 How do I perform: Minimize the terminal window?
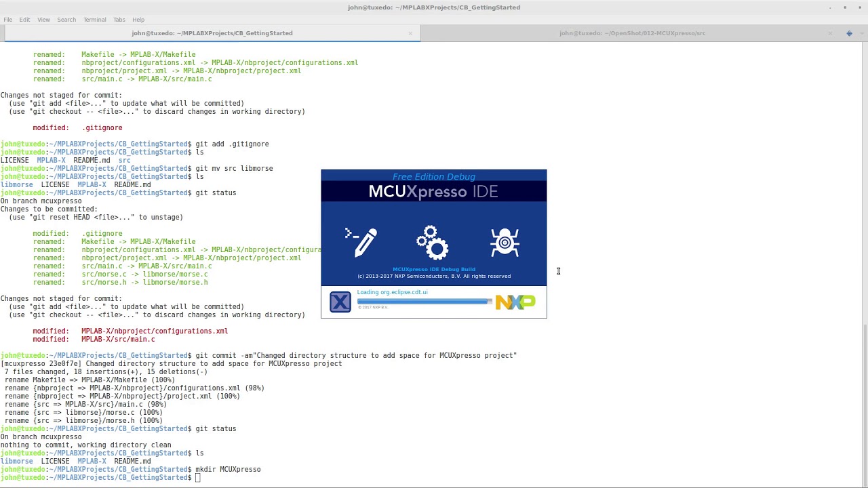point(830,7)
